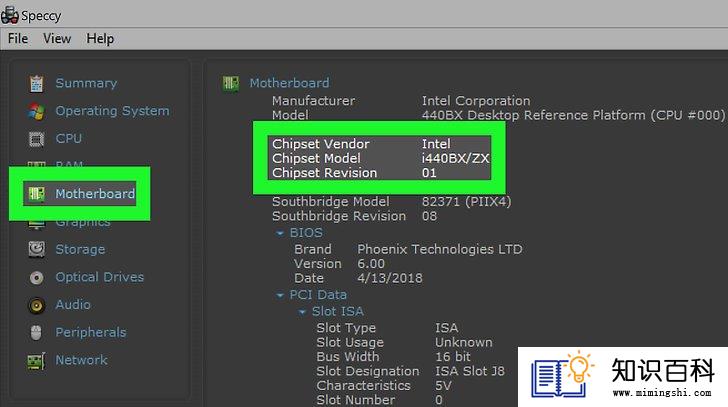Open the View menu
The image size is (728, 407).
[57, 39]
